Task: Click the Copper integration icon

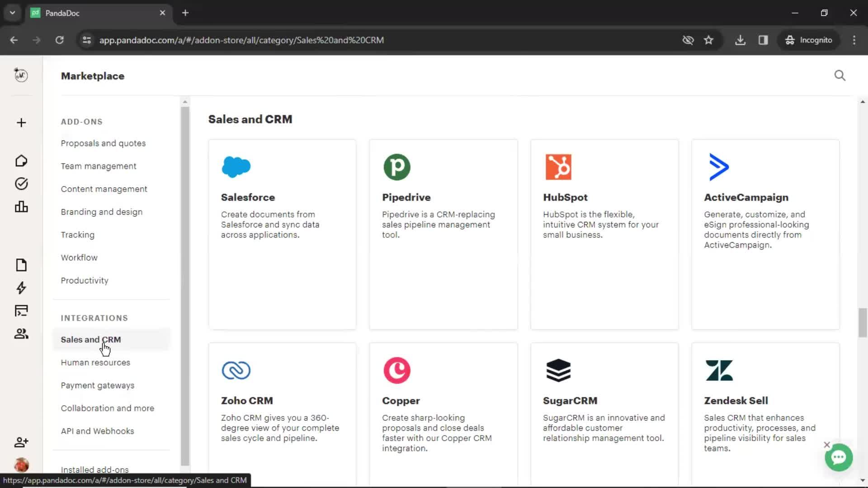Action: [x=396, y=370]
